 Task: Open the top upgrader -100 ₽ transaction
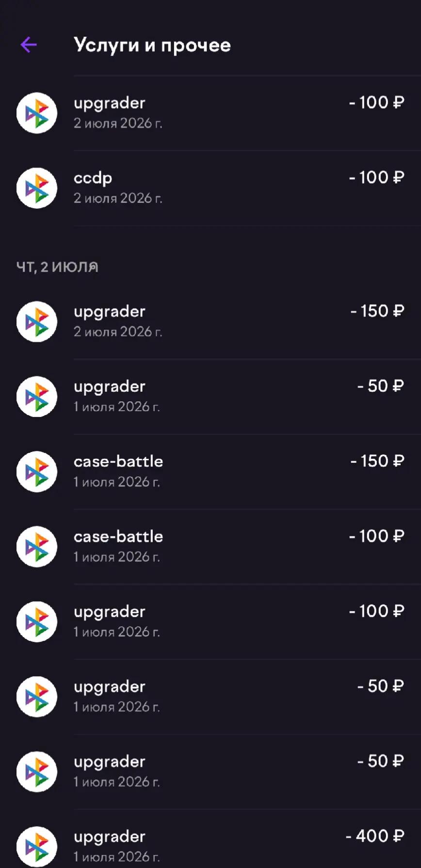210,113
